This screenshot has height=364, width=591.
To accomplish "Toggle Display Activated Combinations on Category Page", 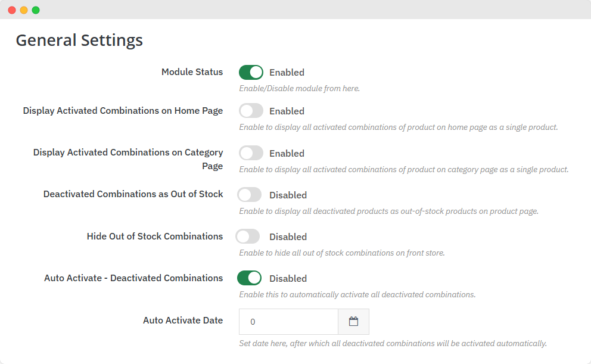I will point(251,153).
